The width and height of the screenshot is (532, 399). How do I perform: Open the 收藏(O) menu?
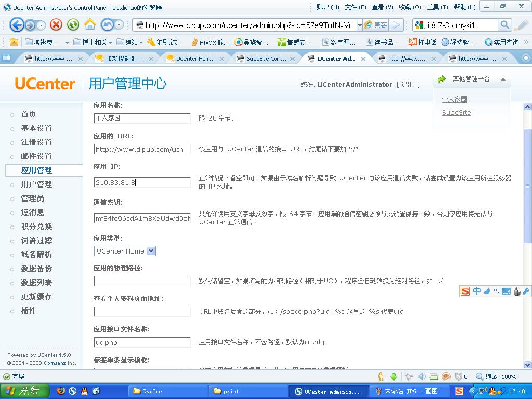(x=409, y=7)
